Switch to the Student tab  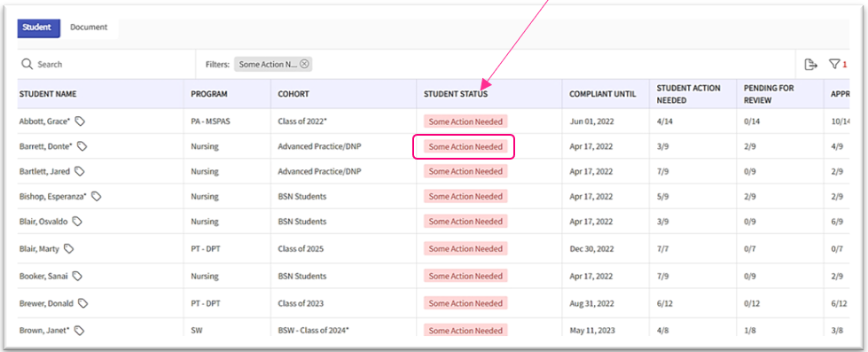click(38, 28)
